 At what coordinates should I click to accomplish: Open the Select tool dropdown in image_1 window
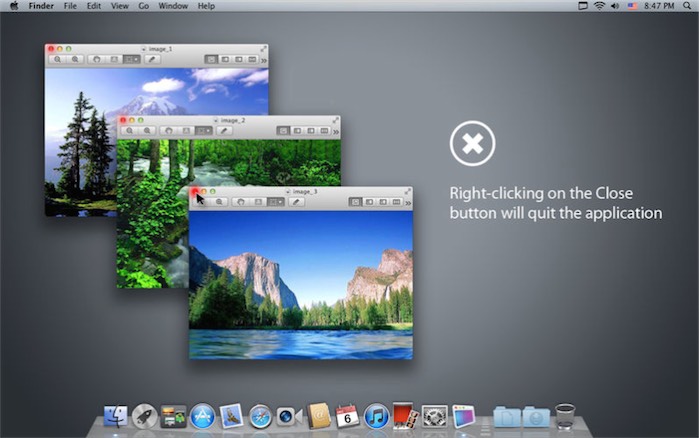click(132, 59)
